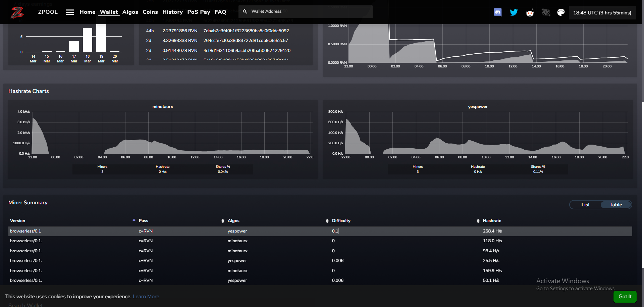The height and width of the screenshot is (307, 644).
Task: Click the 18:48 UTC clock display
Action: (x=602, y=13)
